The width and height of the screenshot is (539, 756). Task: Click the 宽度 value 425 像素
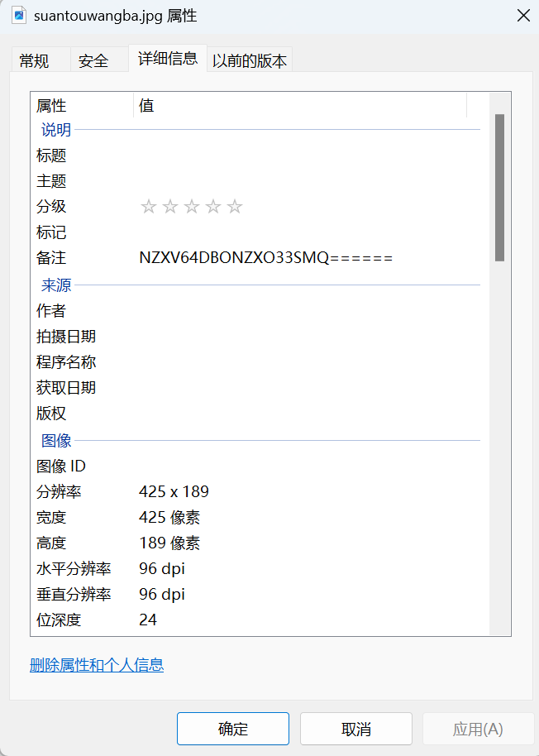(169, 517)
